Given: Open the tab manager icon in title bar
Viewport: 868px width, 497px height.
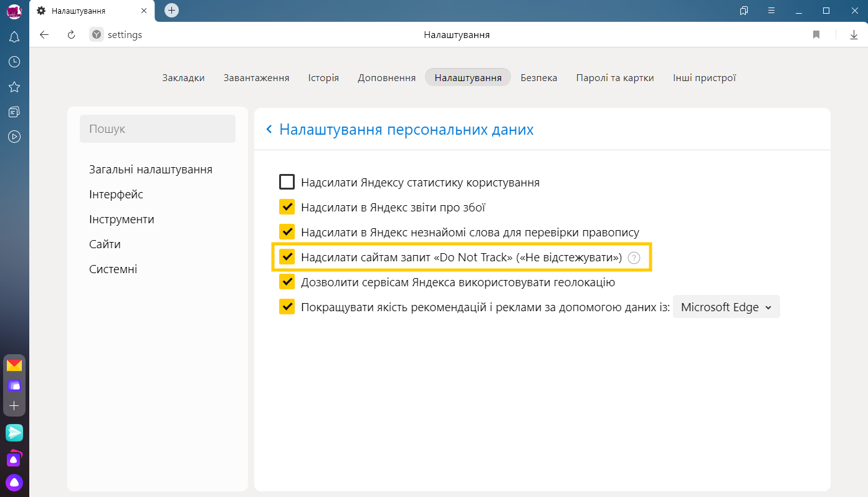Looking at the screenshot, I should point(744,11).
